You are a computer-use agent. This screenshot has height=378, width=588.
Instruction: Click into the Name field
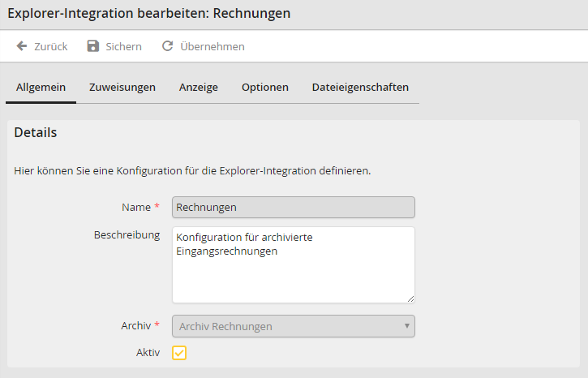[293, 207]
